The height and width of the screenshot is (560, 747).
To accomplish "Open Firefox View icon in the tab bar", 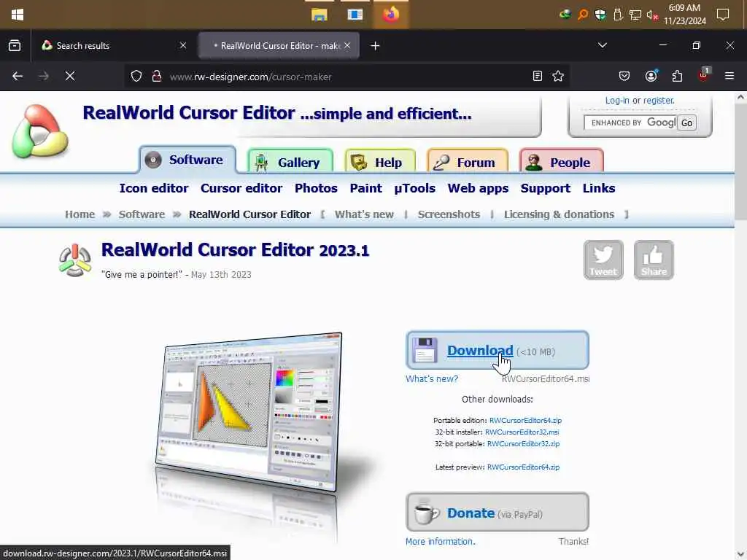I will click(x=15, y=46).
